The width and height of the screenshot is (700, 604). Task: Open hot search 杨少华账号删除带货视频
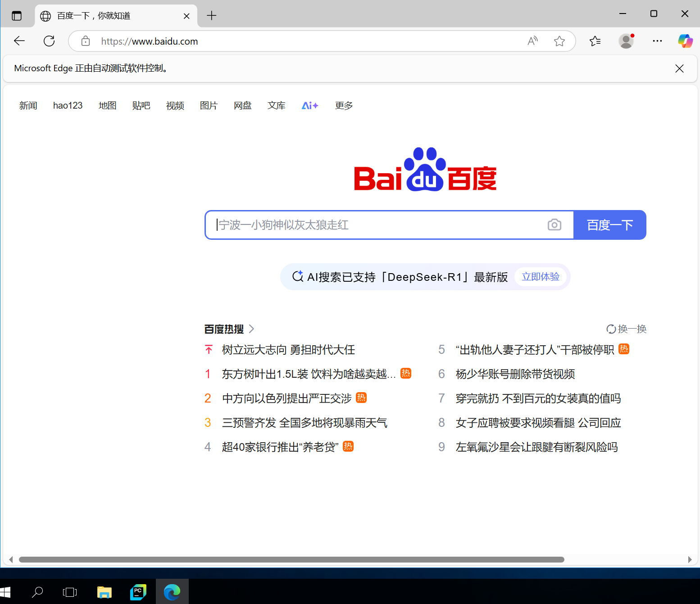(x=515, y=374)
